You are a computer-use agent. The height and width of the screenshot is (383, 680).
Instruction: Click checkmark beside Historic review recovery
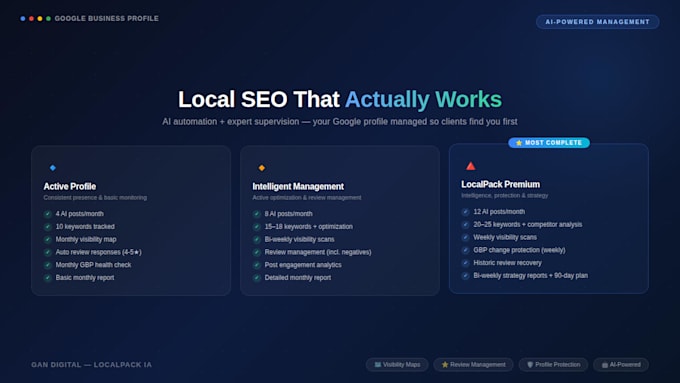[x=465, y=263]
